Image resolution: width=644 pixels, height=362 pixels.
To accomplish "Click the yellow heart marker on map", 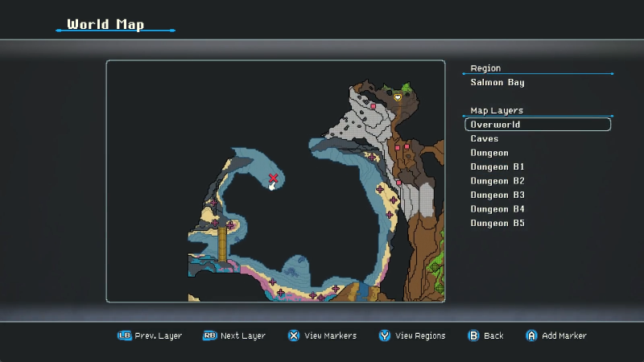I will 398,97.
